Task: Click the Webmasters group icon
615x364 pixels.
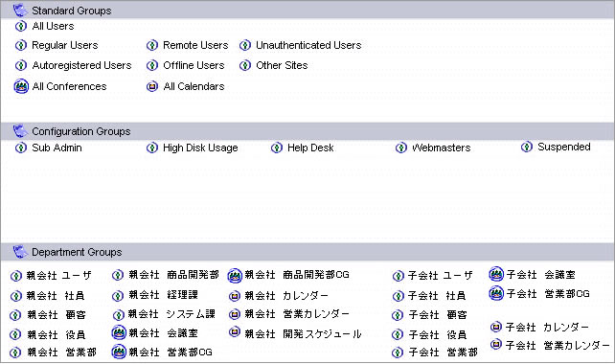Action: 400,148
